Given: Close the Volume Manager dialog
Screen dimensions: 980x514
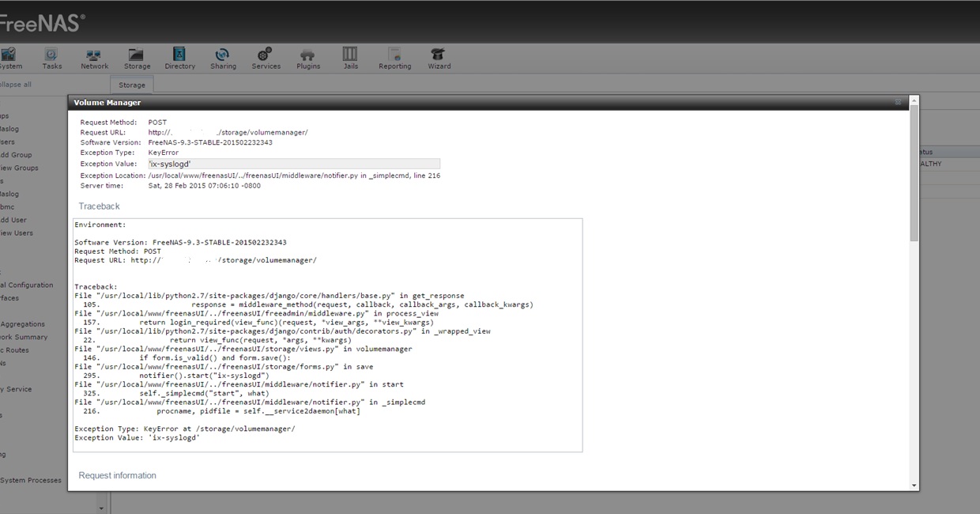Looking at the screenshot, I should pos(898,102).
